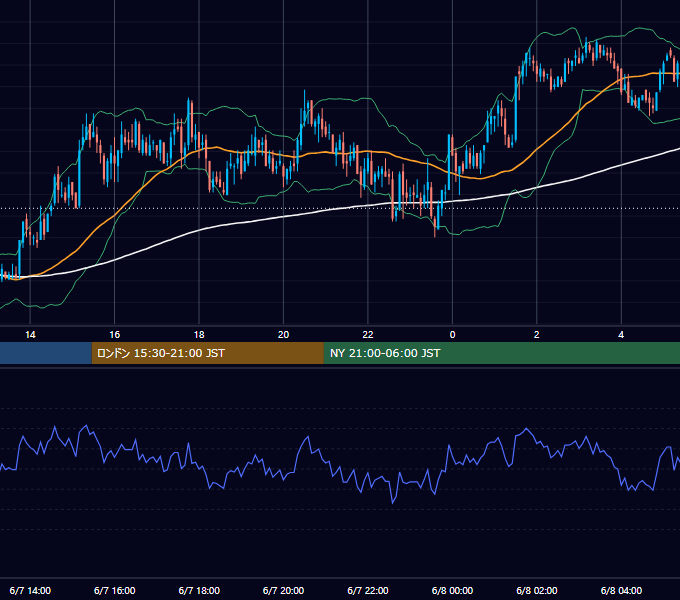Click hour label 14 on price chart axis
Viewport: 680px width, 600px height.
pos(30,335)
